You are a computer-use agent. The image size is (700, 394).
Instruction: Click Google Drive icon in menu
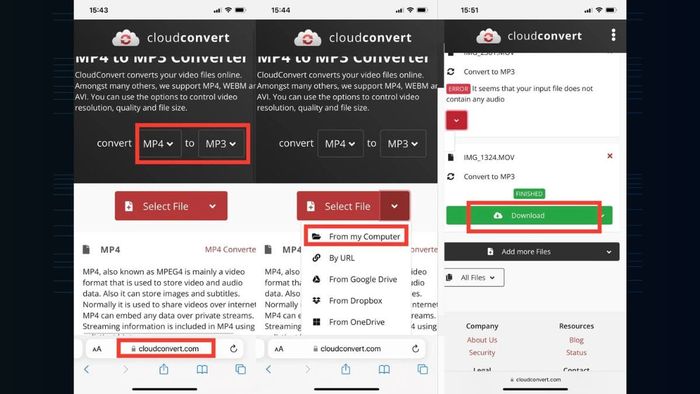click(317, 279)
